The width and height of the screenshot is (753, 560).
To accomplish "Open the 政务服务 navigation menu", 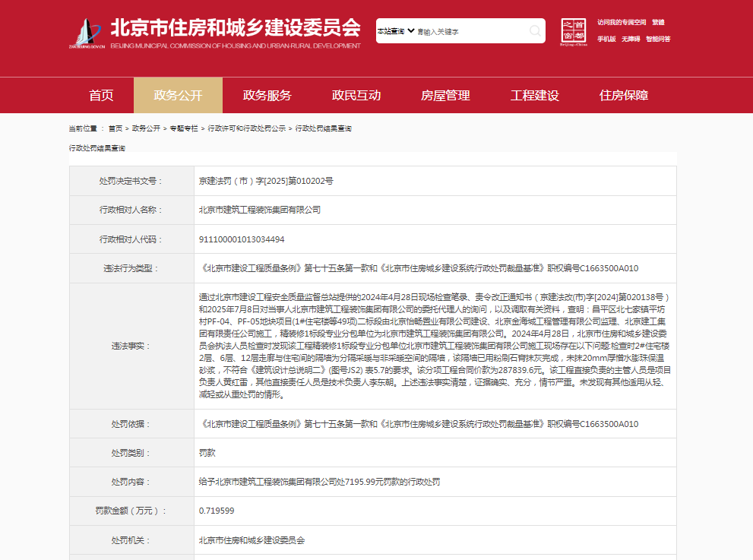I will pyautogui.click(x=267, y=96).
